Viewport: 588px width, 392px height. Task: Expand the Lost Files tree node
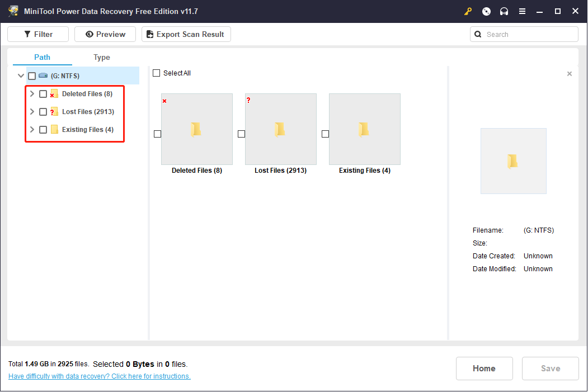click(32, 112)
